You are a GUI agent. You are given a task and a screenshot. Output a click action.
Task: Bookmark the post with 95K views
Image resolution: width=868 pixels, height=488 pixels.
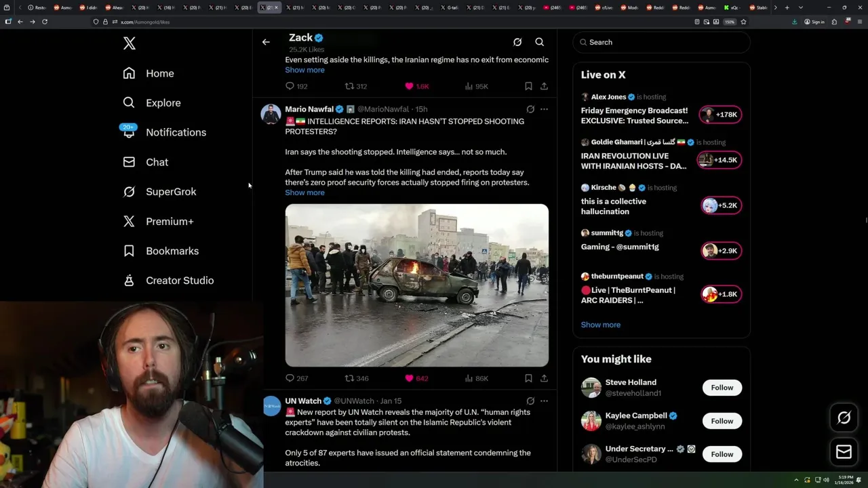[528, 86]
